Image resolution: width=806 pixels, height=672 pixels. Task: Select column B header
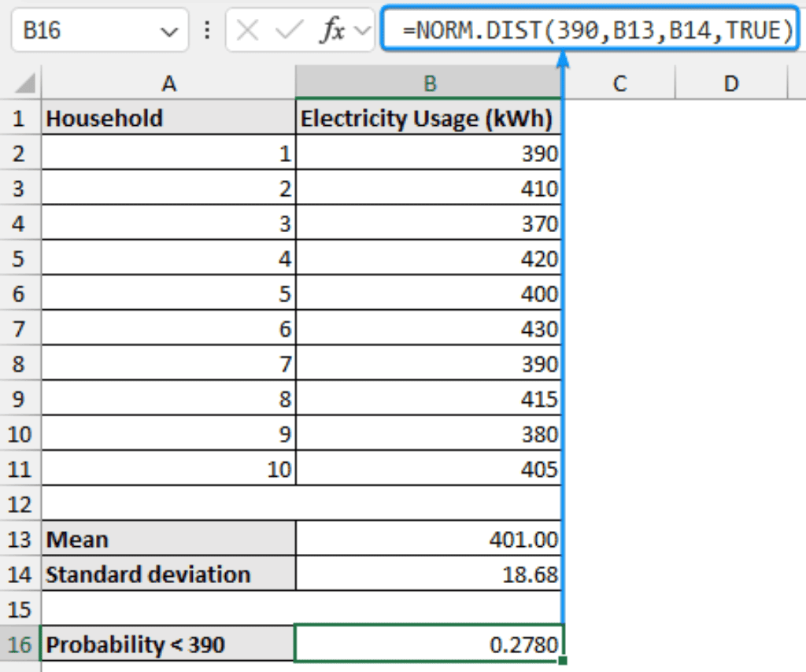[428, 83]
